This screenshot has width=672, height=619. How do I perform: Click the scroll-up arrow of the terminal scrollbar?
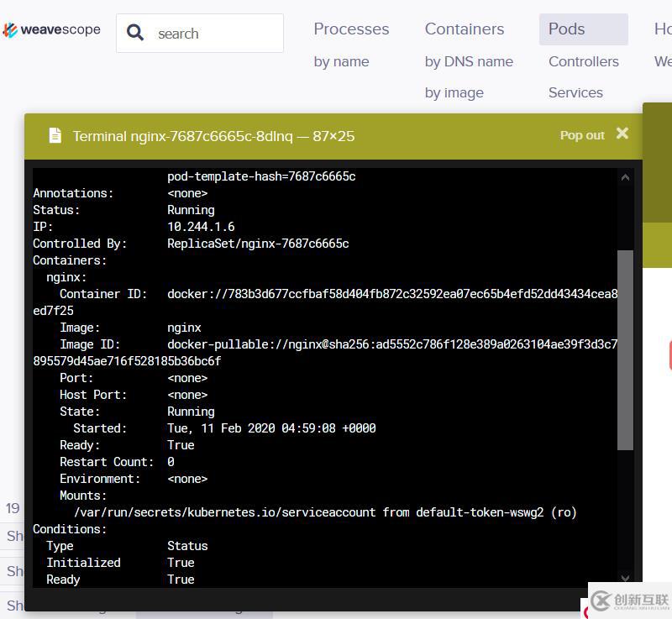click(625, 177)
